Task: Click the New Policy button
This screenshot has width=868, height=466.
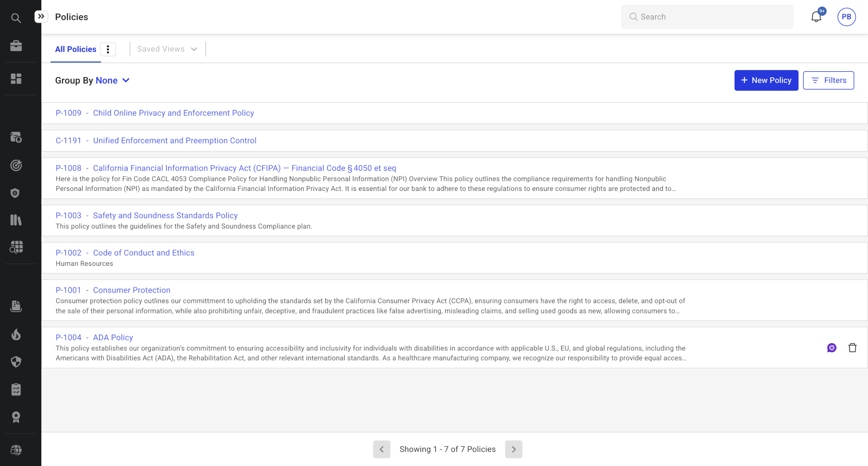Action: [766, 80]
